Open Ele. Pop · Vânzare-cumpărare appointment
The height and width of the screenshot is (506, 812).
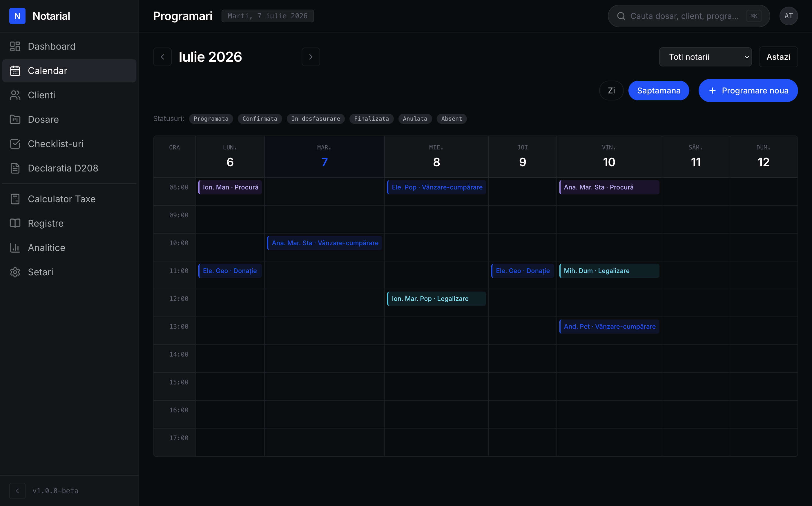click(436, 187)
